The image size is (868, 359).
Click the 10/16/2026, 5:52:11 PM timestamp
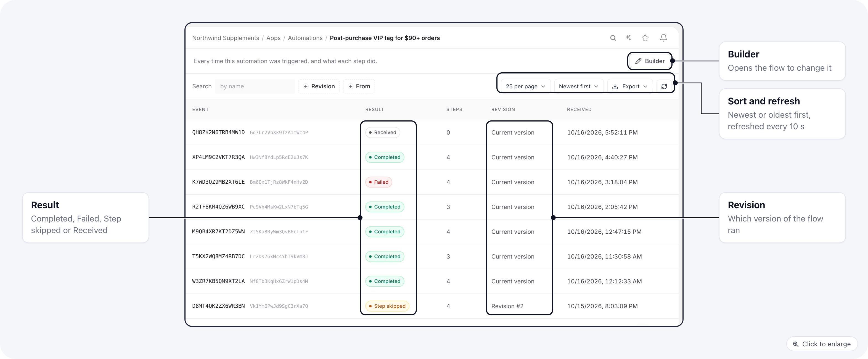click(x=602, y=133)
